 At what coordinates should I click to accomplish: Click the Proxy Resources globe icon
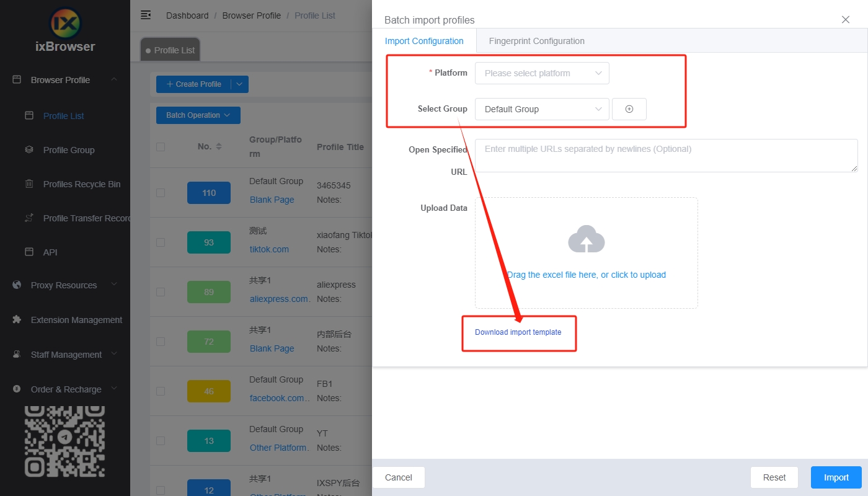tap(17, 285)
